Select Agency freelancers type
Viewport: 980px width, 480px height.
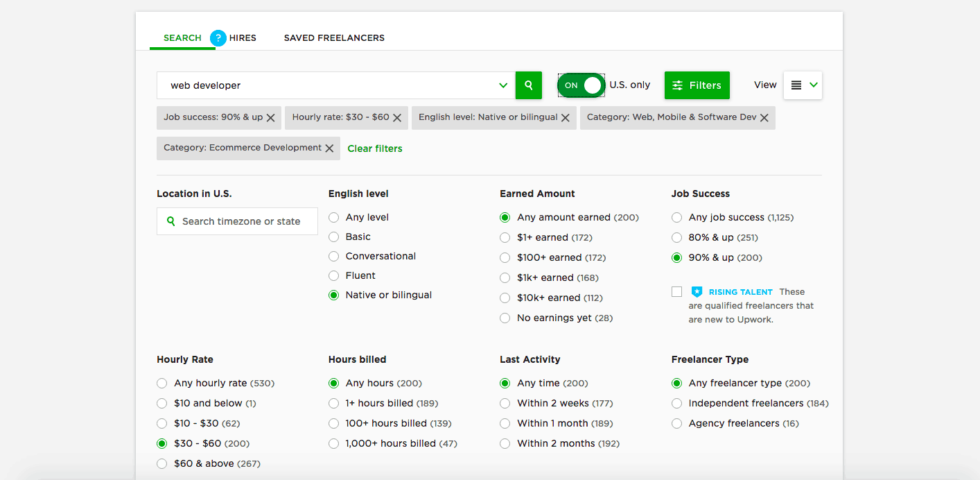click(677, 423)
